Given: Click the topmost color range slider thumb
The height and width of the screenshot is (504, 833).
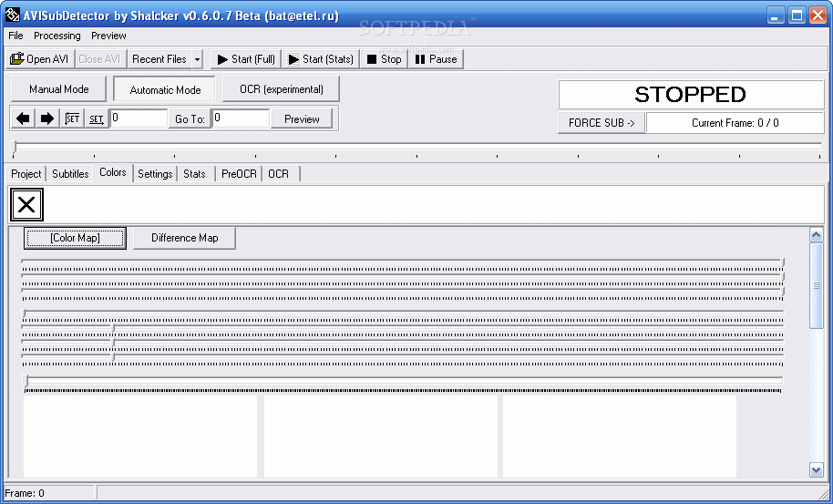Looking at the screenshot, I should [x=782, y=262].
